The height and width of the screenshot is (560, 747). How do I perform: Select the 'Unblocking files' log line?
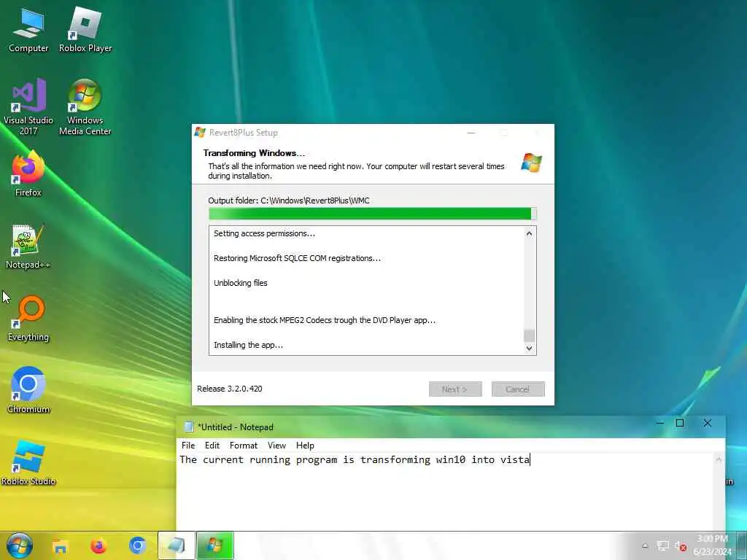[x=241, y=283]
